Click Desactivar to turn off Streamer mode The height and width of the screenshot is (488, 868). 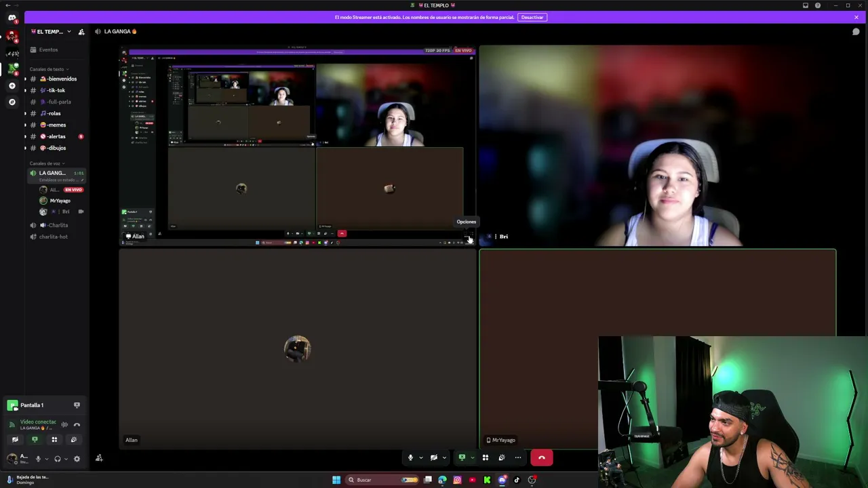[532, 17]
